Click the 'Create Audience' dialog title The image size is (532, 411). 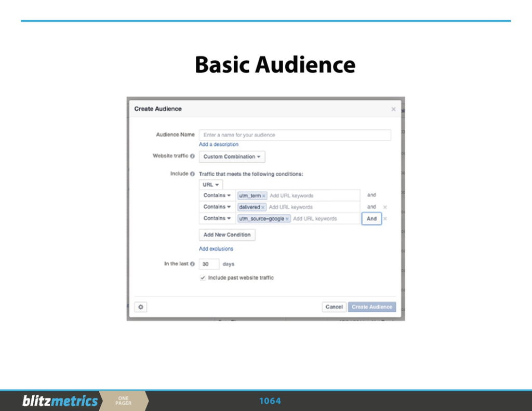pyautogui.click(x=158, y=109)
